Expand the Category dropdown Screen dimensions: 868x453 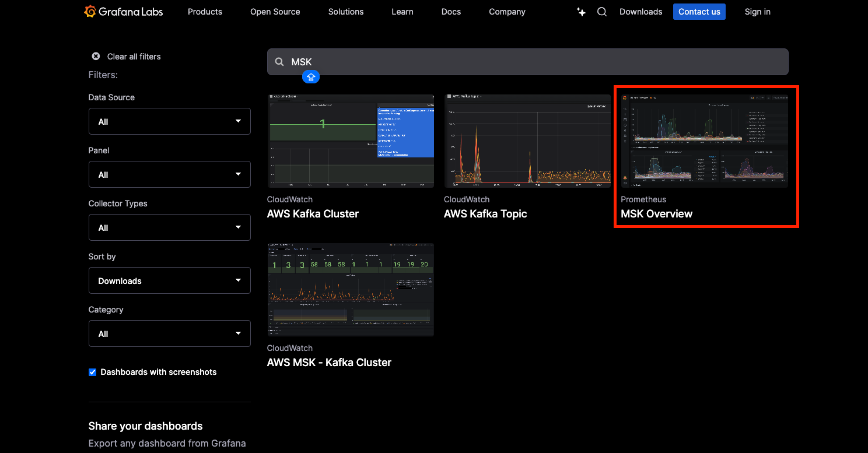170,333
